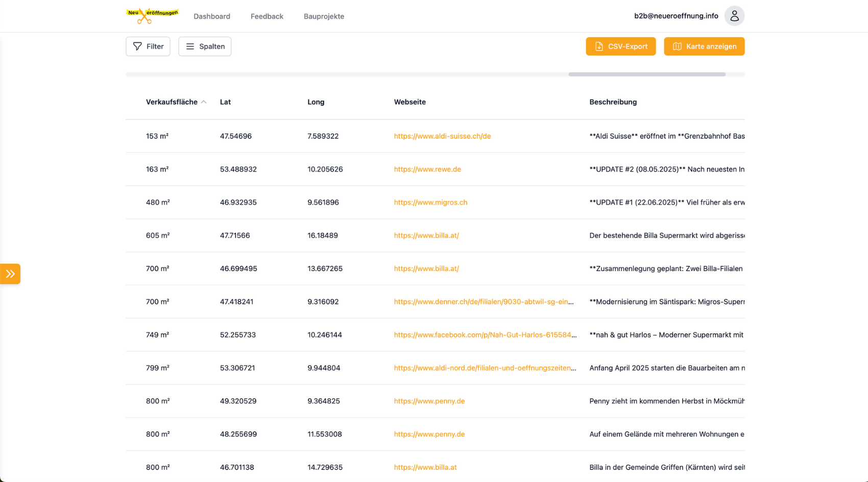Click the nah & gut Harlos description
868x482 pixels.
pyautogui.click(x=666, y=335)
